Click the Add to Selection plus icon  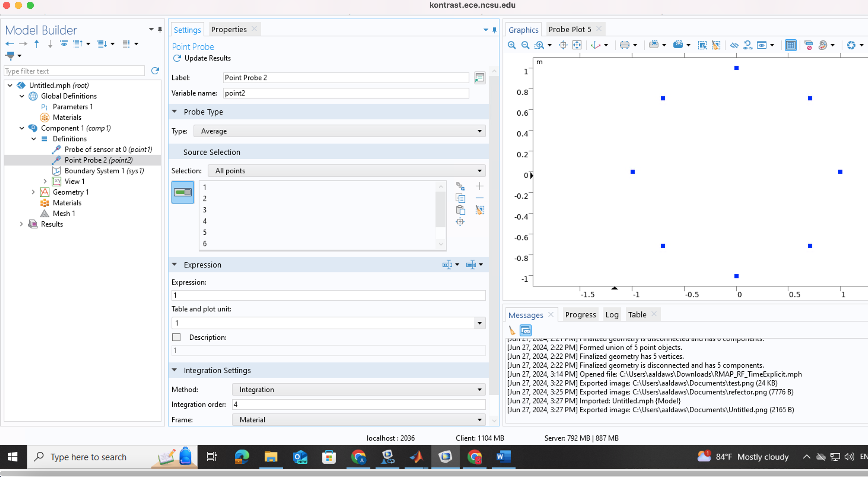(x=479, y=186)
